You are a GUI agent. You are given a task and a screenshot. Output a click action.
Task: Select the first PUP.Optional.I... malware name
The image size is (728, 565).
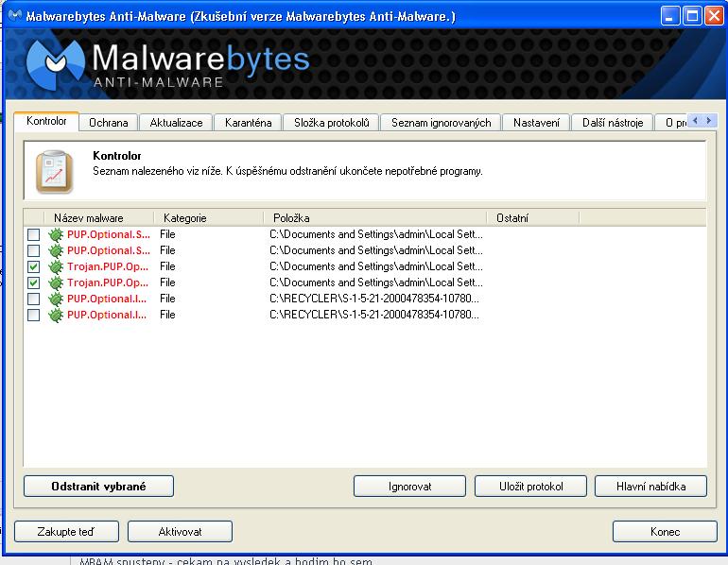107,300
